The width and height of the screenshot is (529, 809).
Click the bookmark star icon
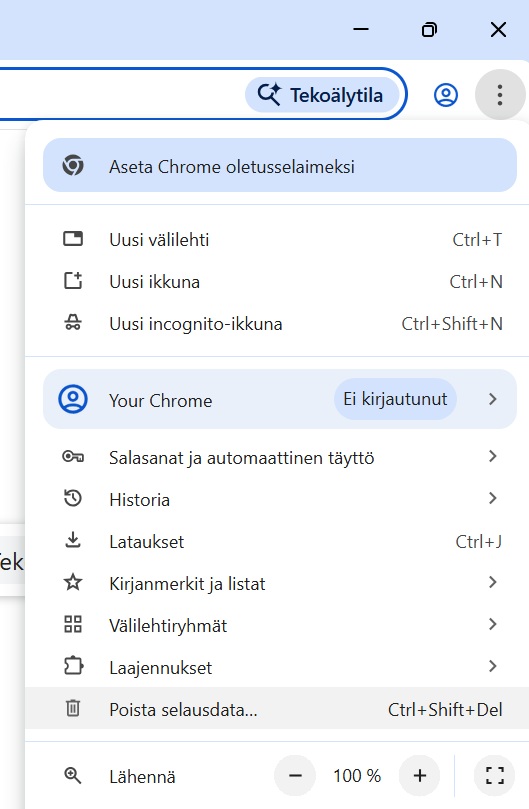click(73, 583)
